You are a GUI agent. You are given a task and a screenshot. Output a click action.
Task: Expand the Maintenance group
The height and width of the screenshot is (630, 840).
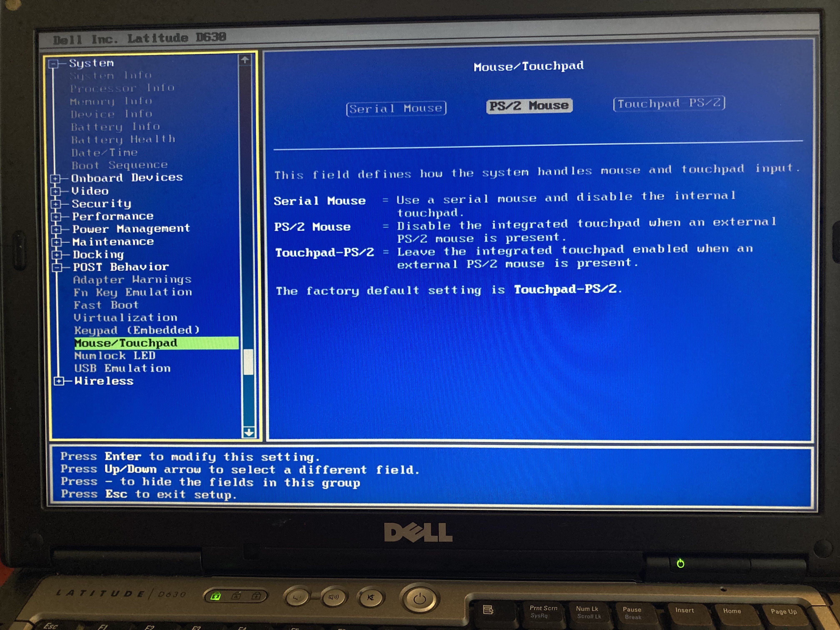(x=57, y=242)
